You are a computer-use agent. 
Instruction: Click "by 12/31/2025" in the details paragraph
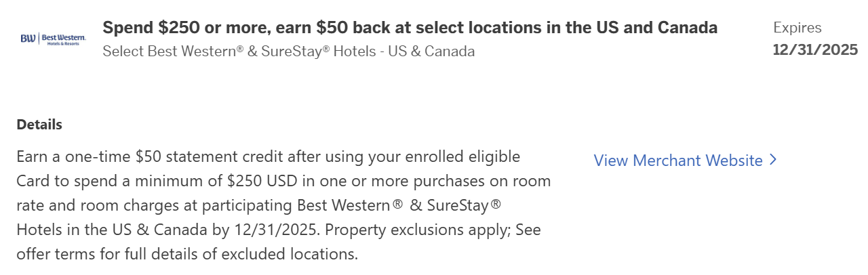[x=265, y=230]
